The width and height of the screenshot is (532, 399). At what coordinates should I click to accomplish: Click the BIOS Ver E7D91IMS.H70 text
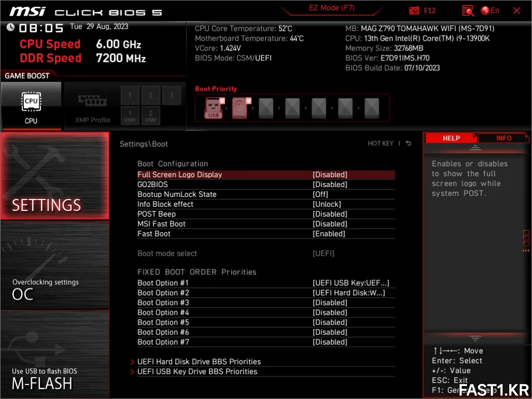click(x=388, y=58)
